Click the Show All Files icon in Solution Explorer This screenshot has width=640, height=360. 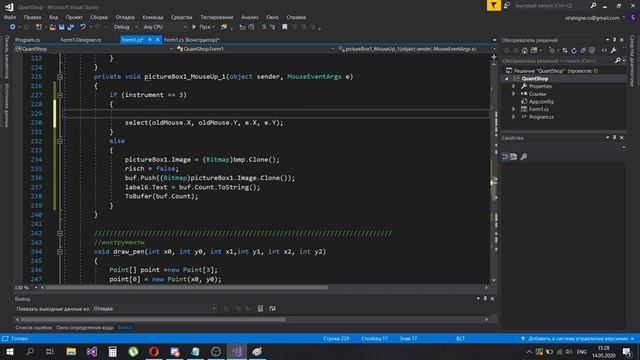592,51
